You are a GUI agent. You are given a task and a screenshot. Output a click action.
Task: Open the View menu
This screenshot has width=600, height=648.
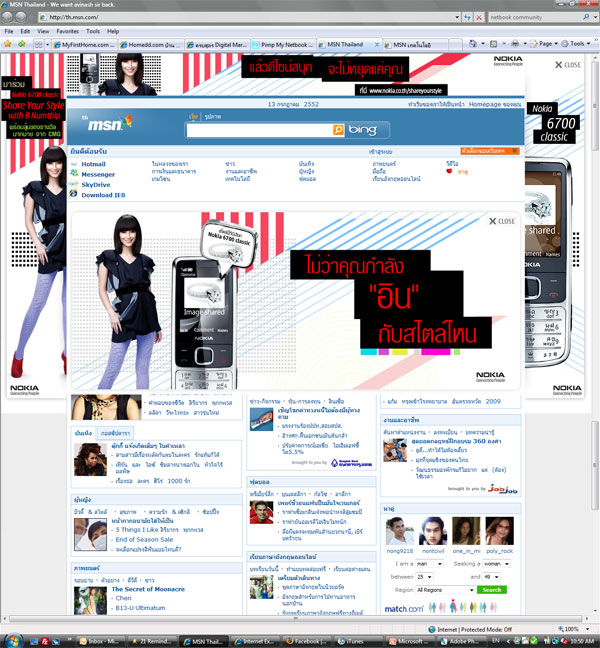pos(43,31)
